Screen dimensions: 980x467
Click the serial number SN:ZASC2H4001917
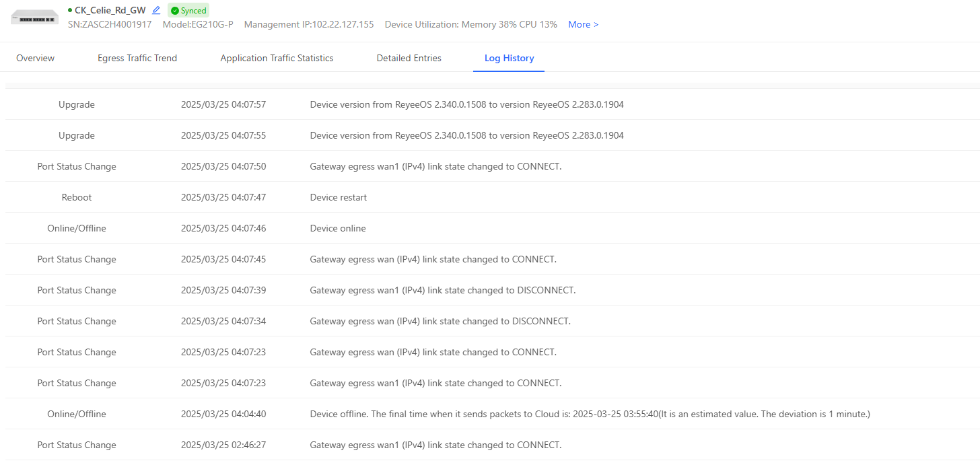(110, 24)
